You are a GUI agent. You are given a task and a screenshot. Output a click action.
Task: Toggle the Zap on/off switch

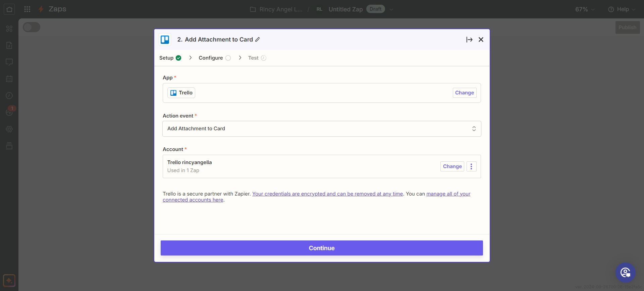[x=32, y=27]
